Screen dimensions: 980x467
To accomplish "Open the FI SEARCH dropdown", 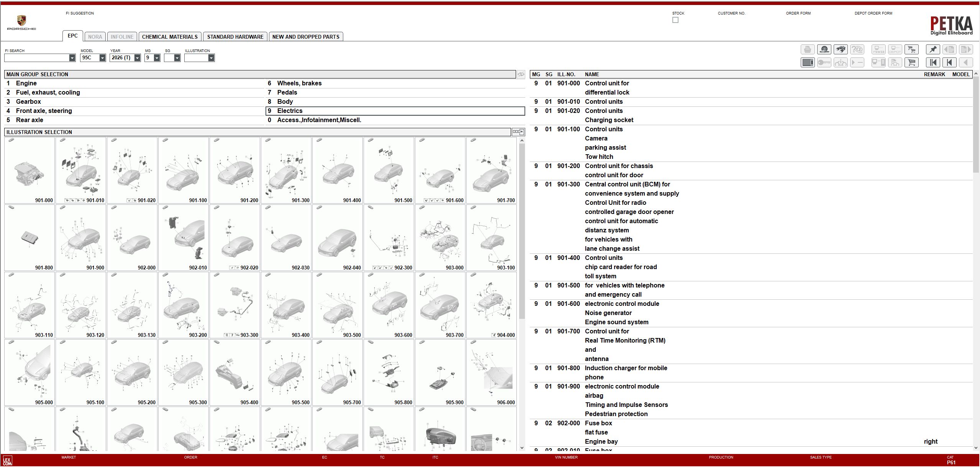I will pyautogui.click(x=72, y=58).
